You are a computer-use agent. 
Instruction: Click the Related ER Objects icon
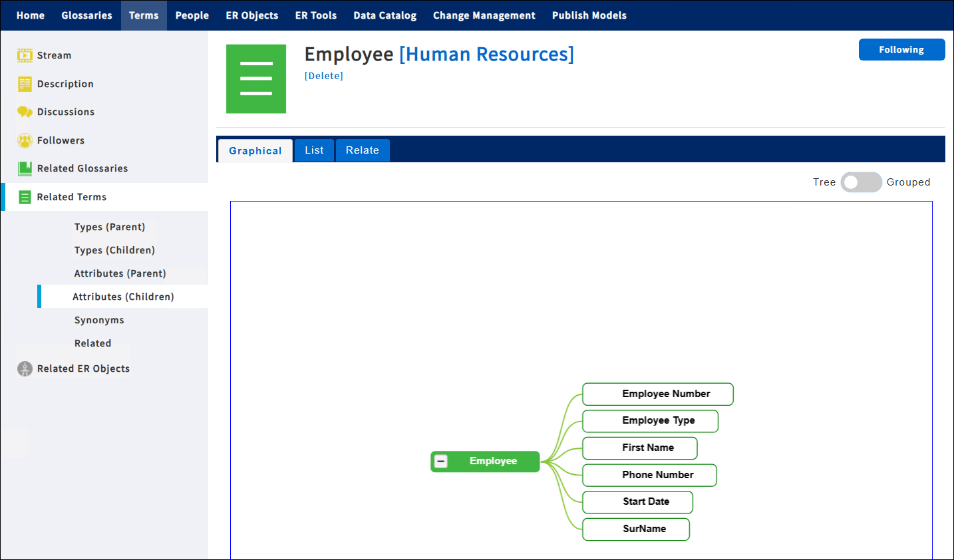pos(25,368)
